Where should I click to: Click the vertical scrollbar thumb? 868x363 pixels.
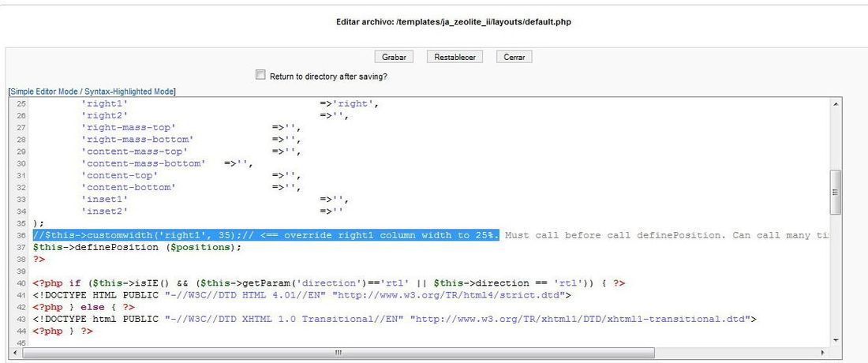tap(836, 192)
